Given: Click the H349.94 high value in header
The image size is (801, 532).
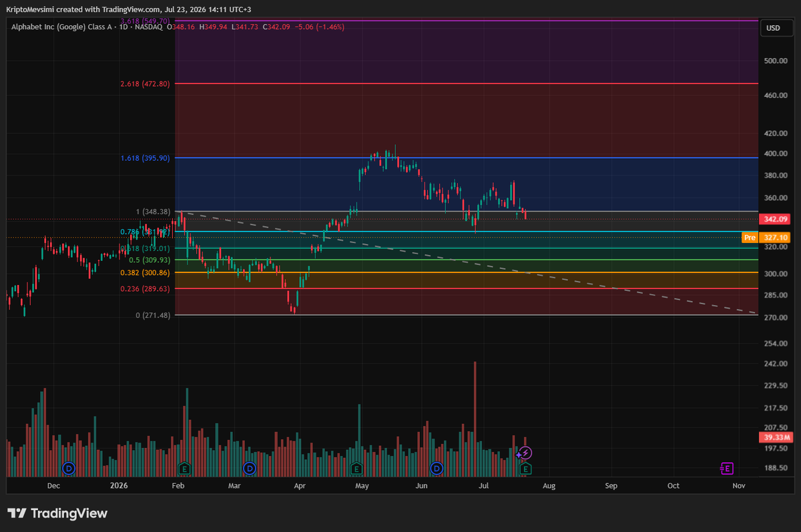Looking at the screenshot, I should (214, 27).
